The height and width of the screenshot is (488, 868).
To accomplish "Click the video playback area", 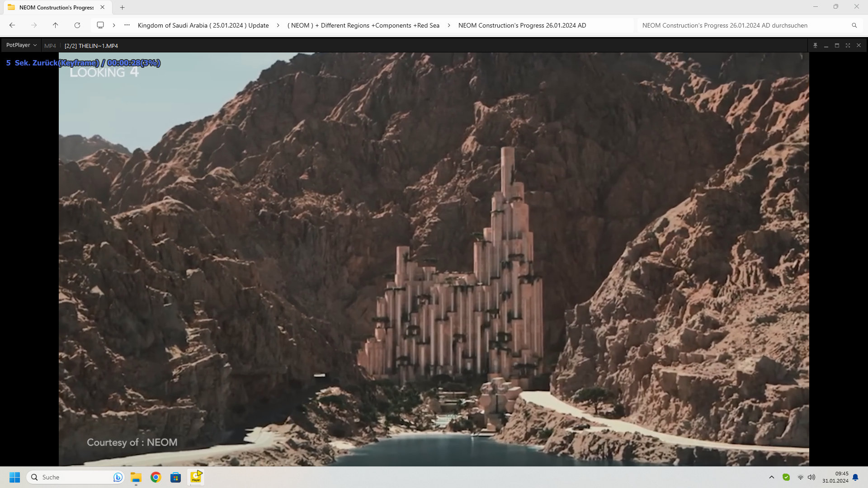I will pyautogui.click(x=434, y=259).
